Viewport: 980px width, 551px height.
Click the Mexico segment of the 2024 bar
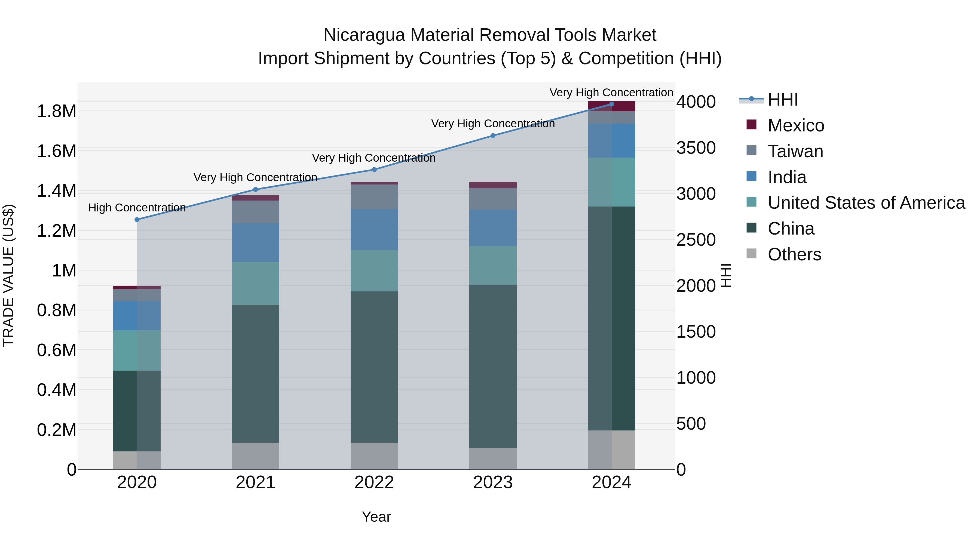pos(611,106)
